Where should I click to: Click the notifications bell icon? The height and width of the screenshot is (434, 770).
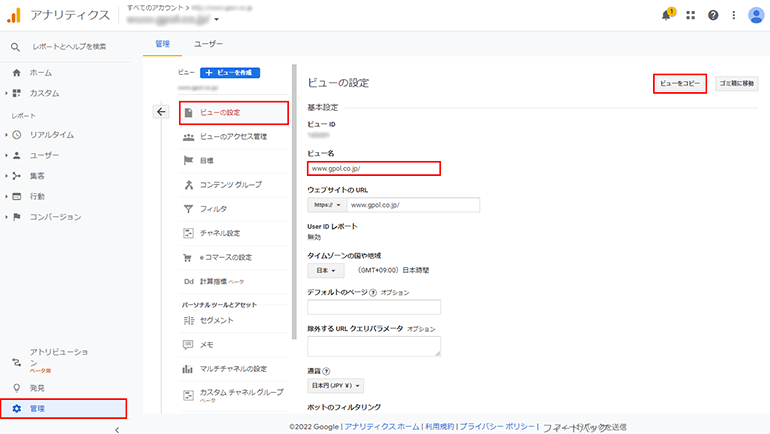click(667, 15)
